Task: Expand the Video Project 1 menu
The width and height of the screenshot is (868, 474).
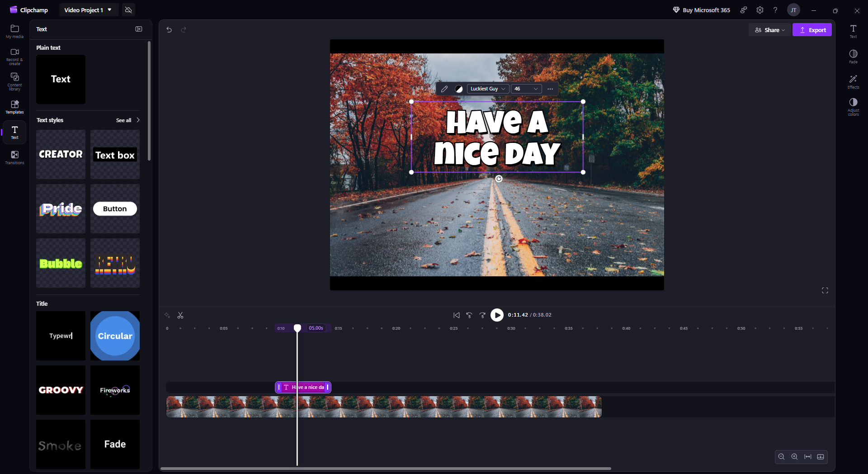Action: pos(88,10)
